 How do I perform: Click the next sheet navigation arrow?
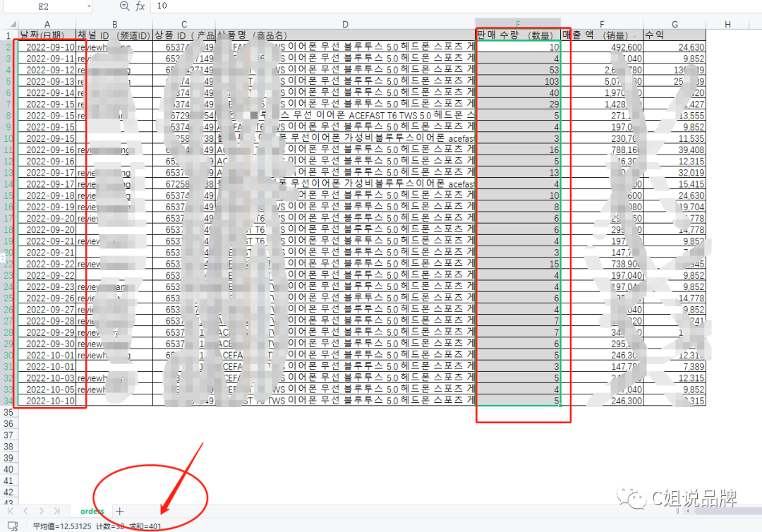[42, 511]
